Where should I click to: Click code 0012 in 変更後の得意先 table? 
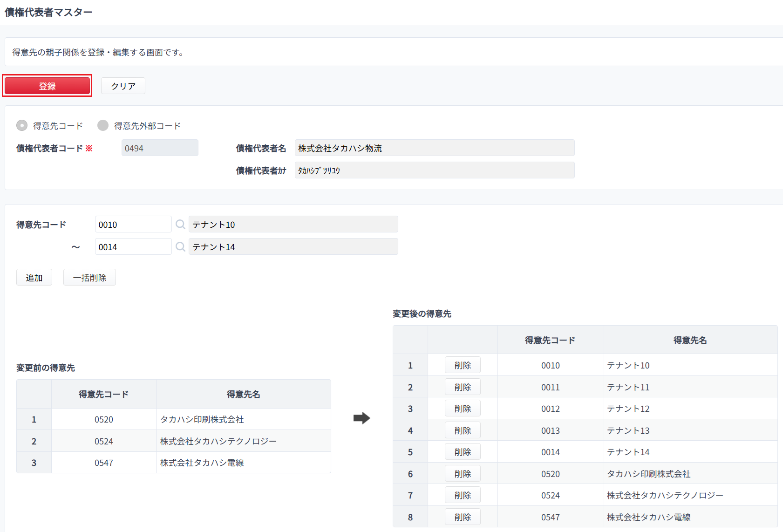click(x=551, y=409)
